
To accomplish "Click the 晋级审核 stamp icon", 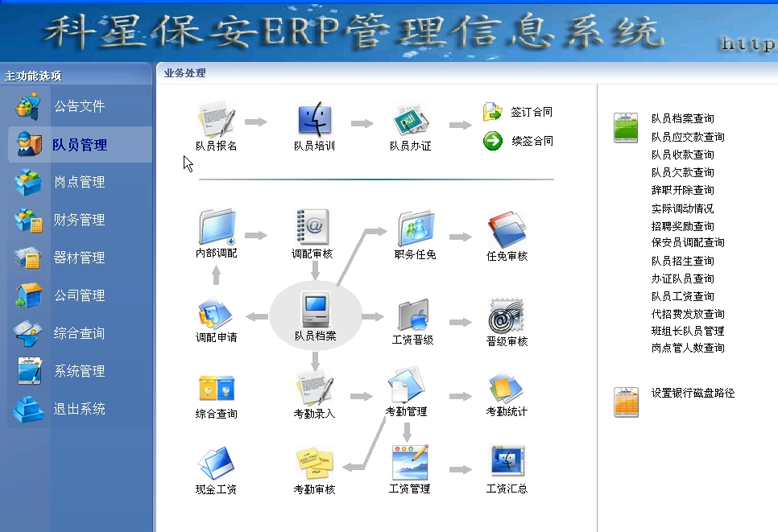I will [x=507, y=315].
